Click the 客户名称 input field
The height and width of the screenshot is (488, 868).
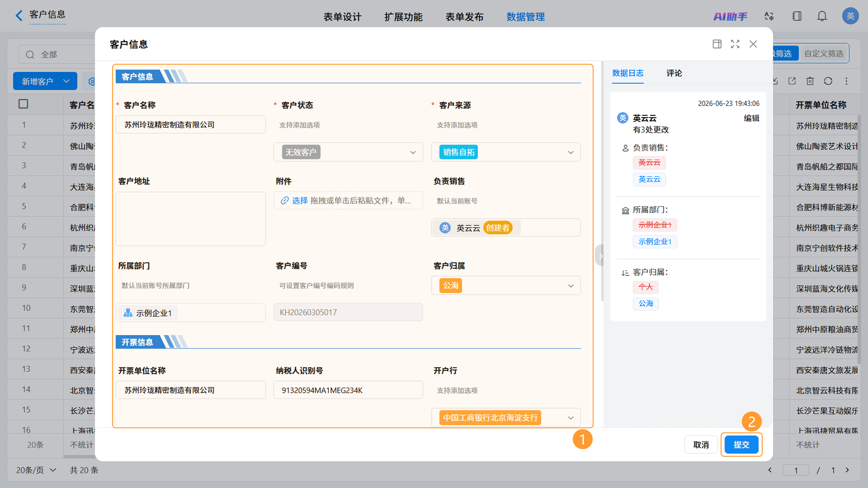(191, 124)
